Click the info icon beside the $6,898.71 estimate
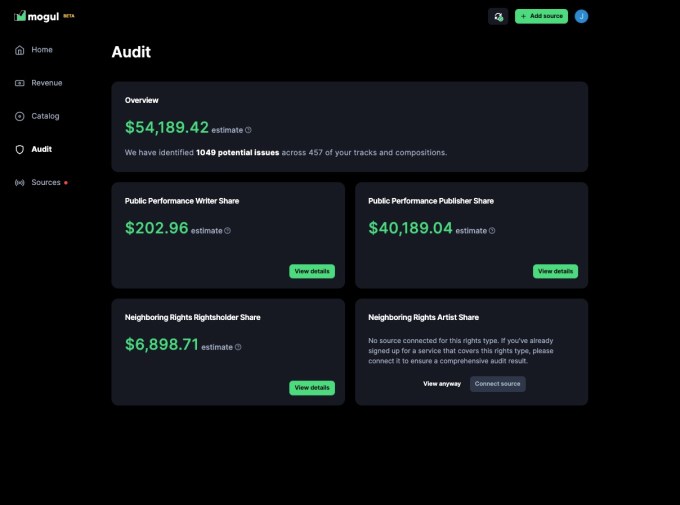The image size is (680, 505). click(x=238, y=347)
